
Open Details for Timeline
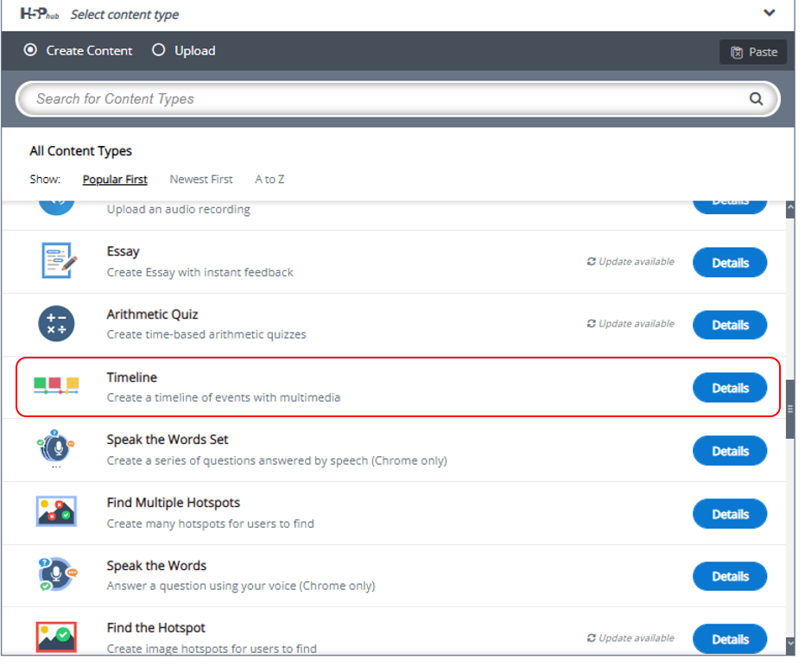[x=730, y=389]
